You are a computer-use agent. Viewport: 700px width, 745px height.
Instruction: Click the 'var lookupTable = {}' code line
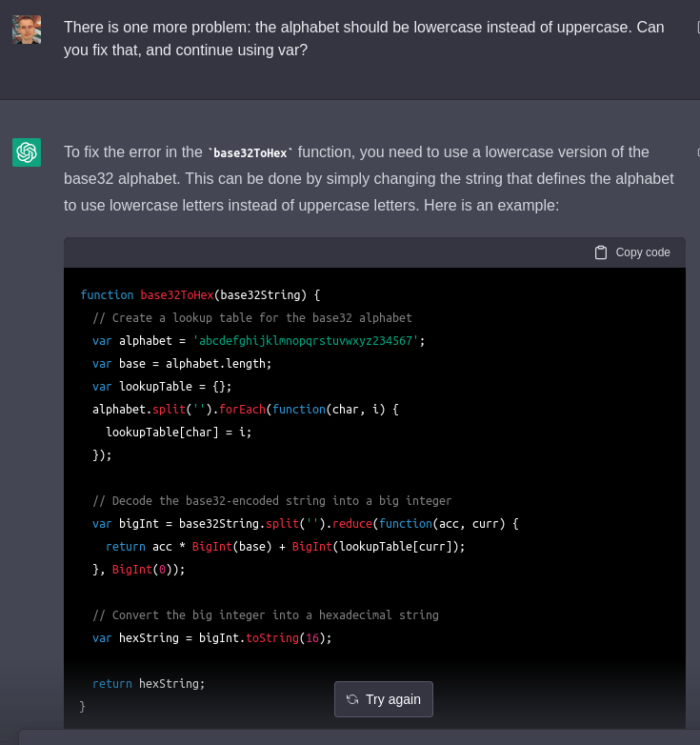click(x=162, y=386)
